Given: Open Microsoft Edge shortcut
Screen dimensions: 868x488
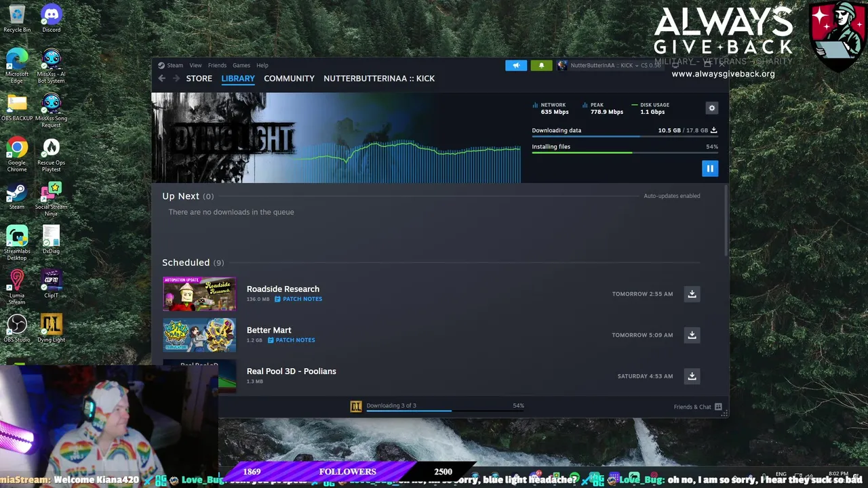Looking at the screenshot, I should pyautogui.click(x=17, y=66).
